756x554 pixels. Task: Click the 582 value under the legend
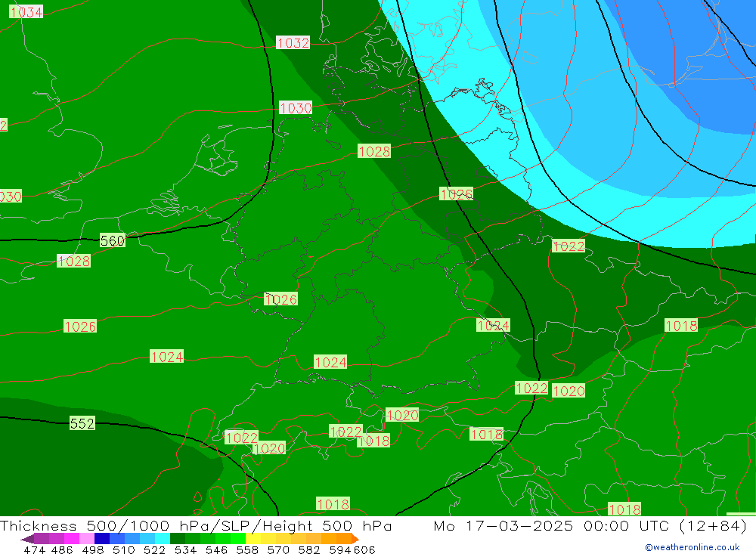309,549
